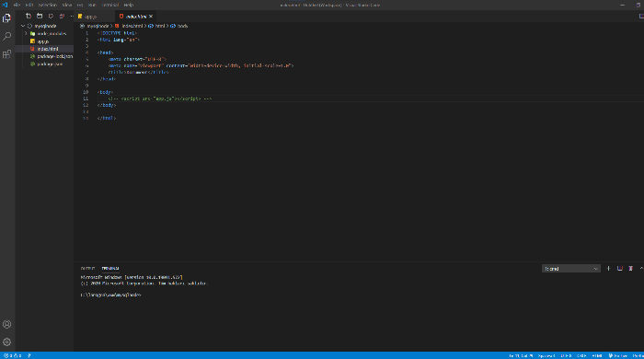Select the index.html editor tab
Image resolution: width=644 pixels, height=359 pixels.
tap(135, 17)
